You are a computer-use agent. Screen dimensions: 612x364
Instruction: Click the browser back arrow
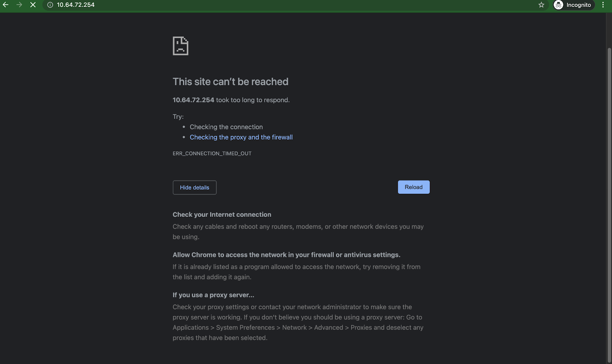click(6, 5)
